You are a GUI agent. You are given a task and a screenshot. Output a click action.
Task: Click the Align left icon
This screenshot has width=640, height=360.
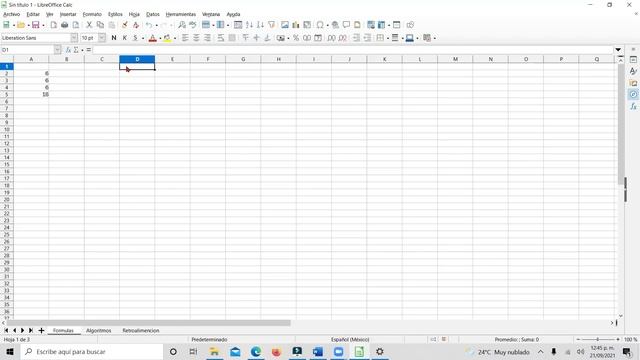(185, 38)
